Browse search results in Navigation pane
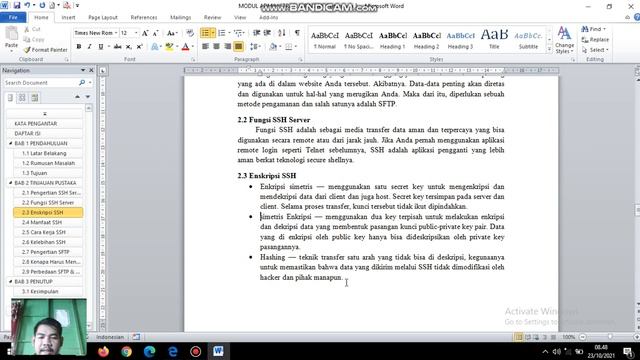 [x=35, y=98]
